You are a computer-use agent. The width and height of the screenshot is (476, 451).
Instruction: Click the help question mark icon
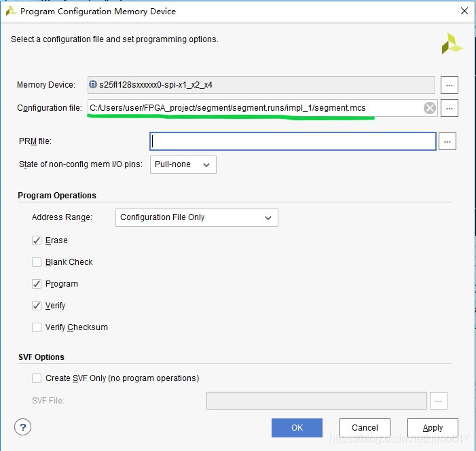[x=23, y=427]
